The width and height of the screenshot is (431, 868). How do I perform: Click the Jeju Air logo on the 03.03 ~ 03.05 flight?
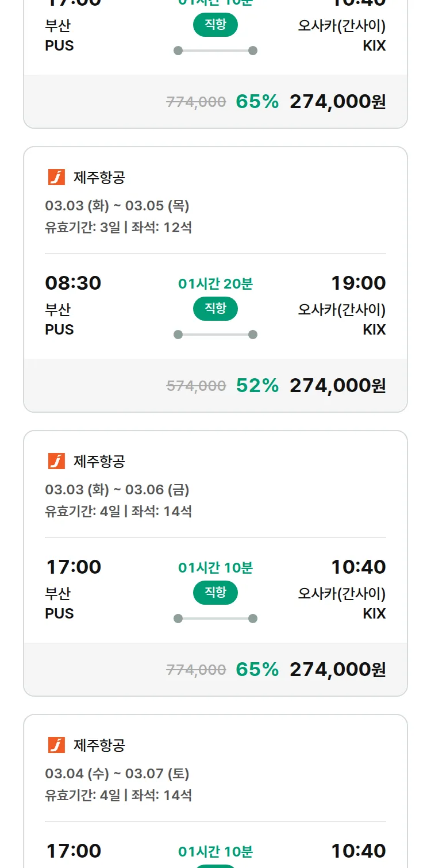pos(56,177)
